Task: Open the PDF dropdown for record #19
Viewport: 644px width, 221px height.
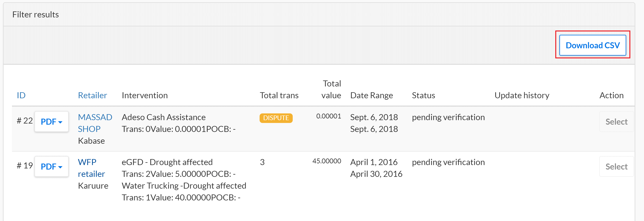Action: pyautogui.click(x=51, y=167)
